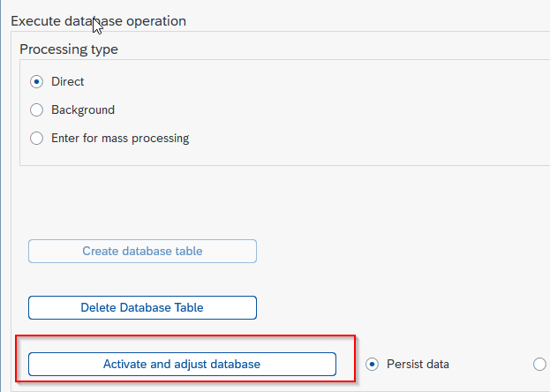Click the 'Execute database operation' heading
The height and width of the screenshot is (392, 550).
pyautogui.click(x=99, y=21)
